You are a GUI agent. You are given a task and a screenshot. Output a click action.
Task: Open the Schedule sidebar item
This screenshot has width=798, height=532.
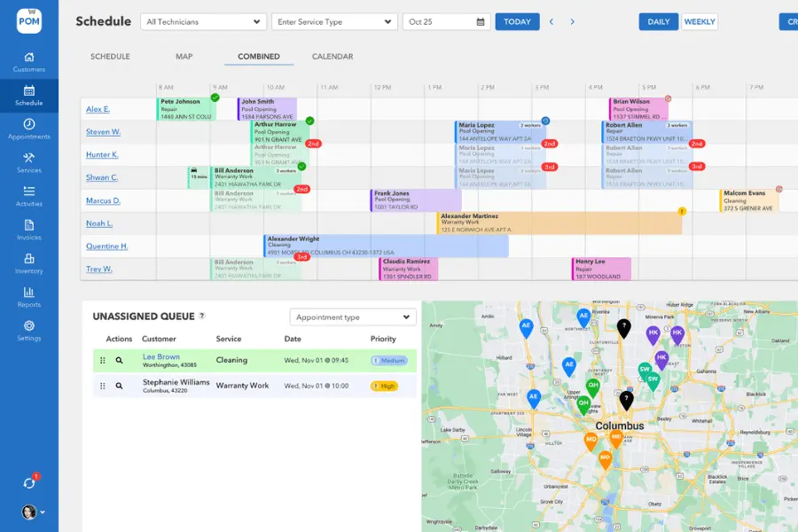[29, 96]
